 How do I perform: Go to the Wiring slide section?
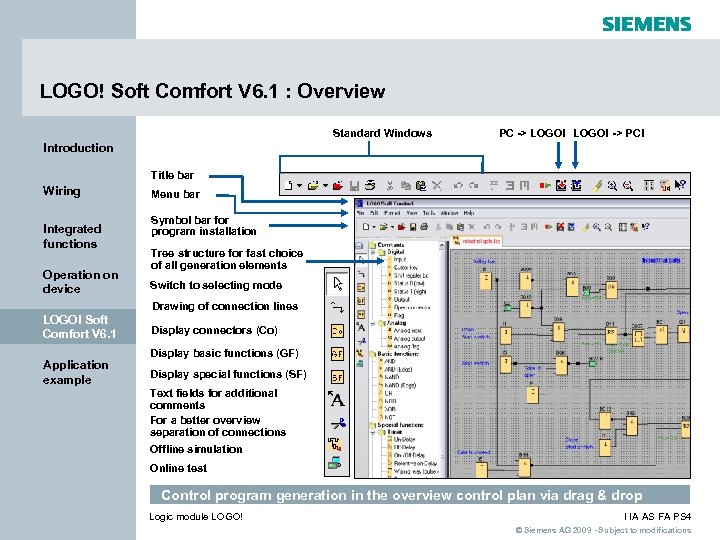tap(62, 191)
